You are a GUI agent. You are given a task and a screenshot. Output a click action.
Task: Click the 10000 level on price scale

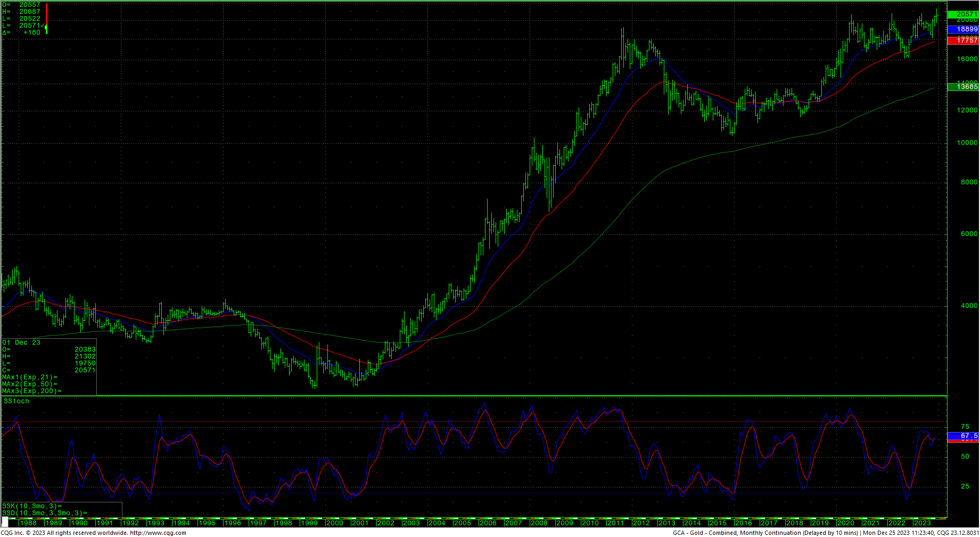pos(967,143)
